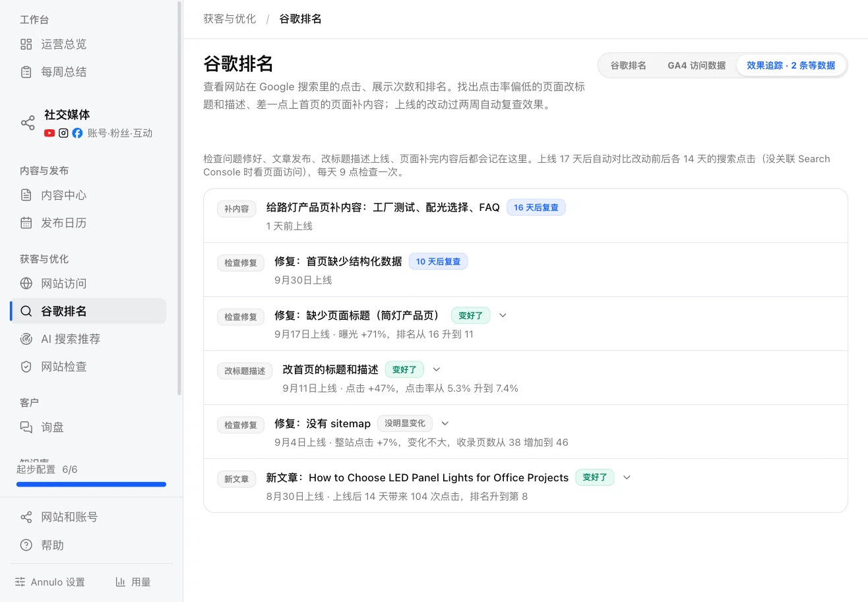Click the 询盘 chat bubbles icon
The width and height of the screenshot is (868, 602).
point(26,427)
